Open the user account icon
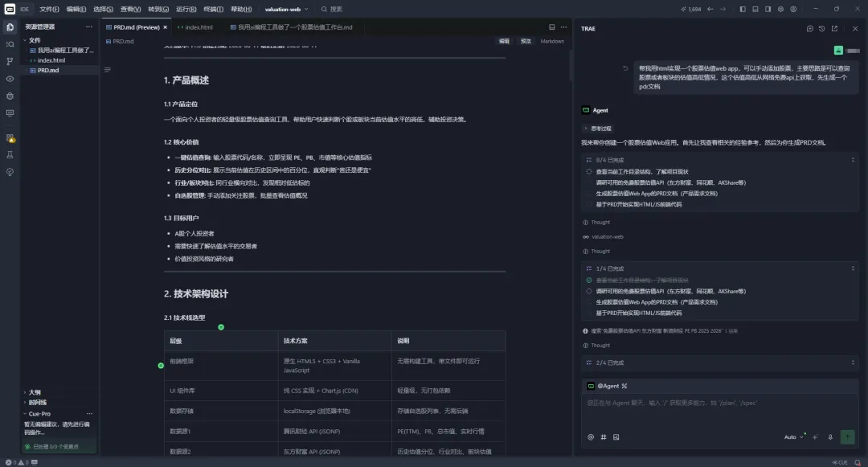The width and height of the screenshot is (868, 467). 793,9
